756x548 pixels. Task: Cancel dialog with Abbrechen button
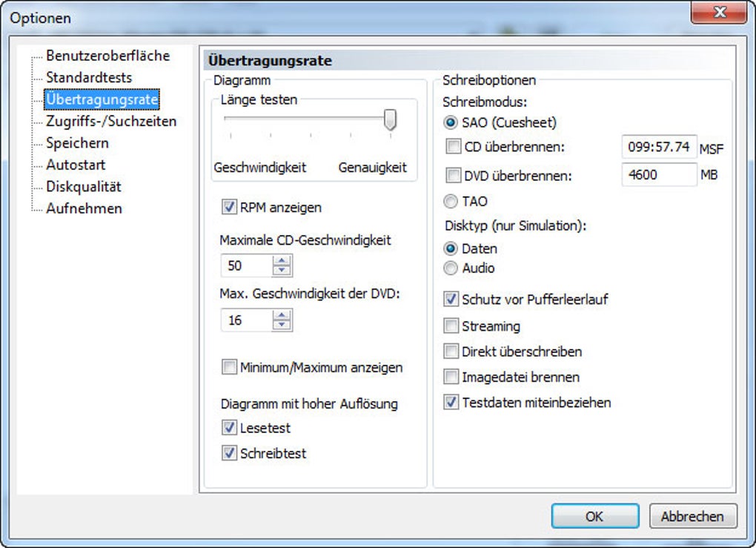click(693, 516)
